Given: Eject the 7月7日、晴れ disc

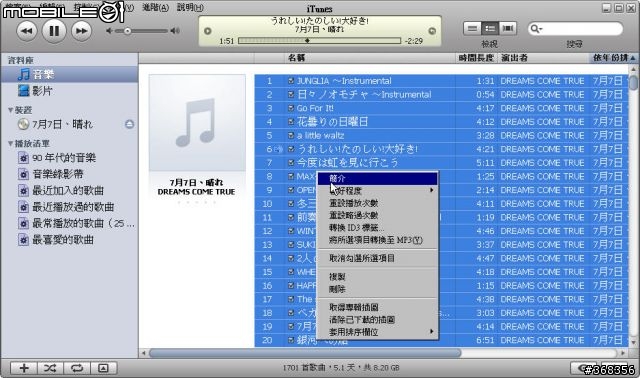Looking at the screenshot, I should point(129,124).
